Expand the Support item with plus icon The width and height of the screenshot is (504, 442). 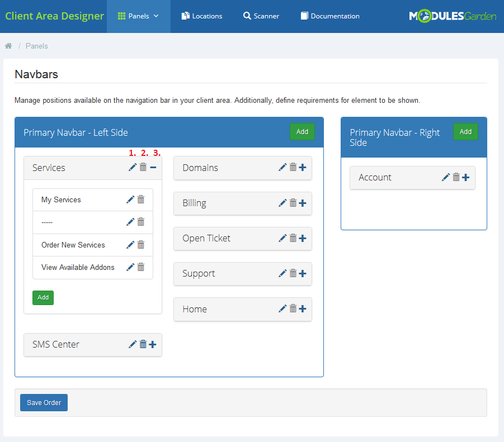[303, 273]
